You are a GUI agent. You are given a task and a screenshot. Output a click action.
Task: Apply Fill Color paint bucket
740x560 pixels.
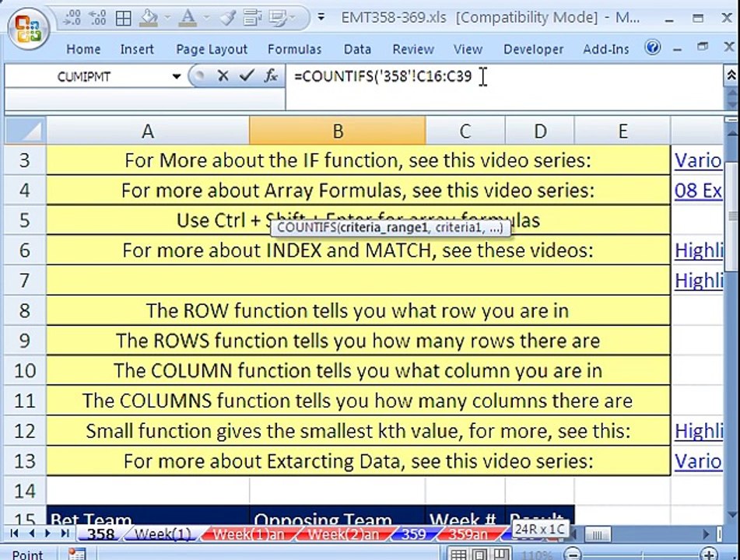tap(149, 19)
